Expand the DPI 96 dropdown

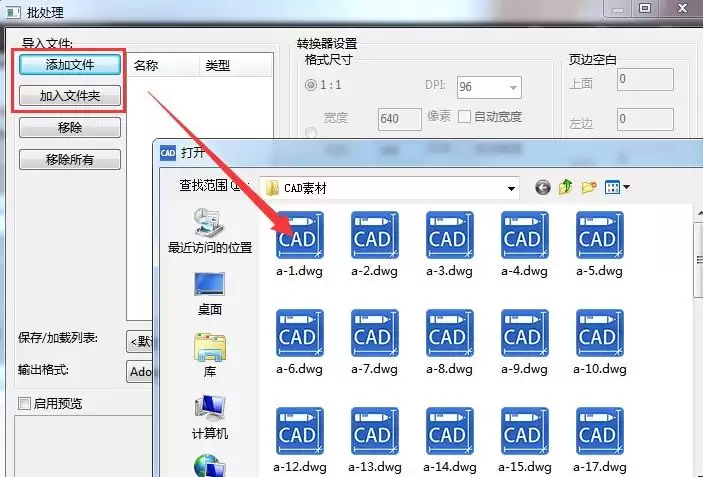coord(513,87)
